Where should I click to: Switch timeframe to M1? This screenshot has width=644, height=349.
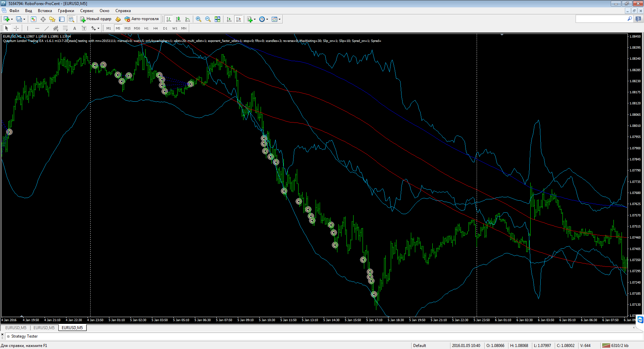[109, 28]
